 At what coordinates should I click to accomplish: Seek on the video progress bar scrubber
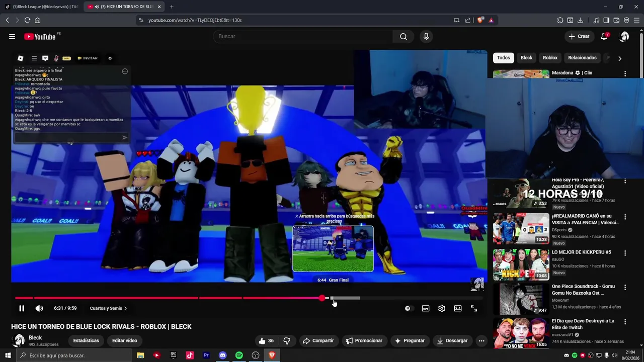point(322,298)
